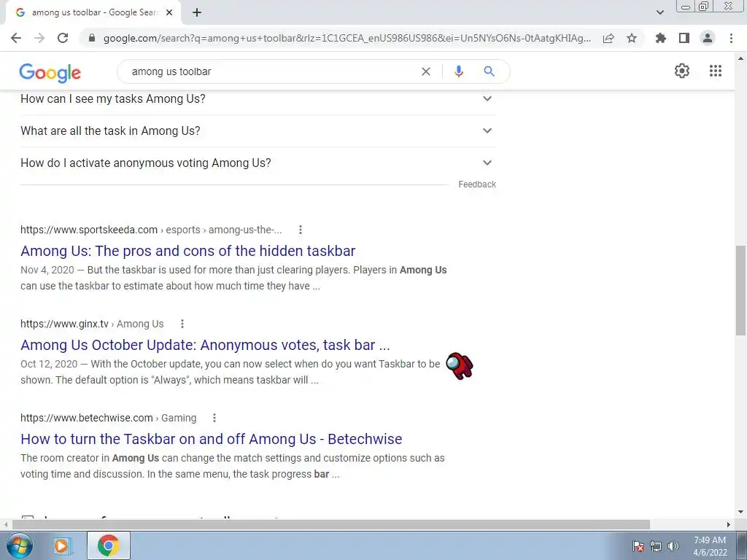Viewport: 747px width, 560px height.
Task: Click the scroll-down arrow of vertical scrollbar
Action: [x=740, y=513]
